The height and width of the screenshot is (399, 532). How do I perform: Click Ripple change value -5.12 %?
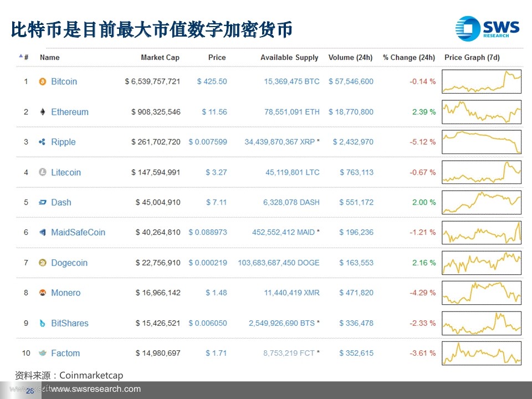coord(422,142)
